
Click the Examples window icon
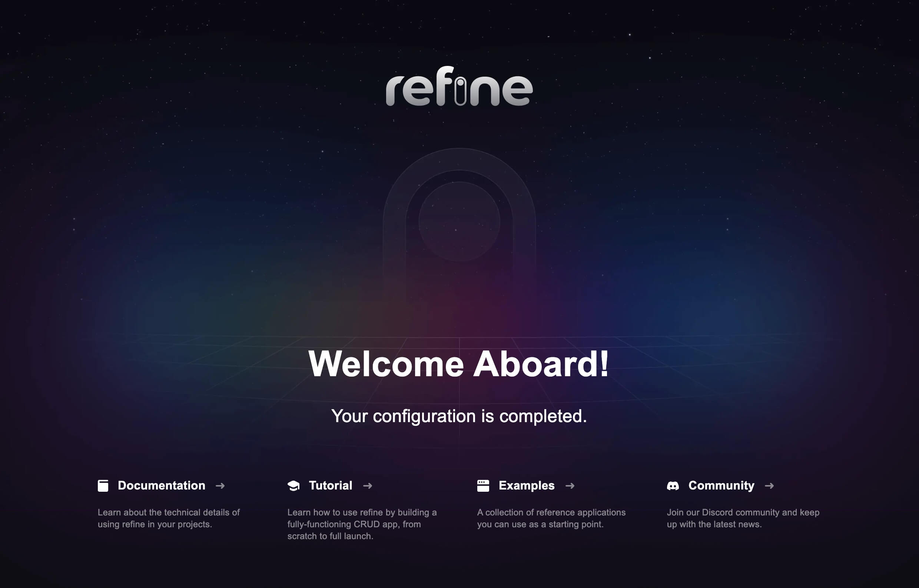coord(483,486)
